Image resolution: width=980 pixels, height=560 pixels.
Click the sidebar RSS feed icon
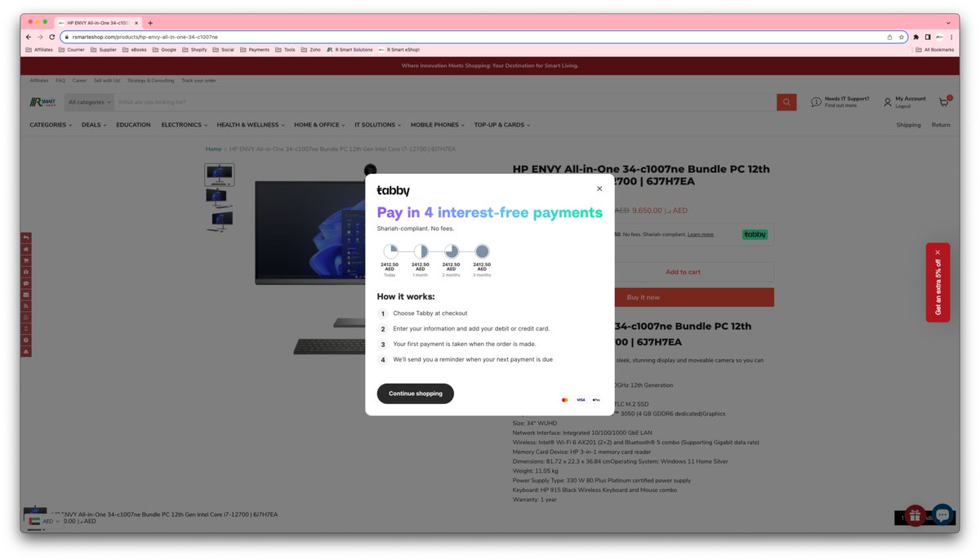(x=26, y=306)
